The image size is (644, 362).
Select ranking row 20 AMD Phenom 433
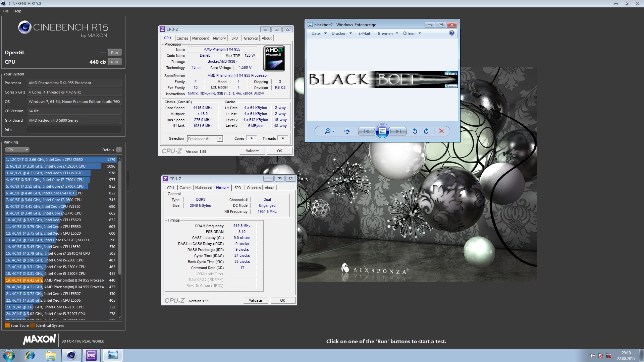click(x=60, y=287)
